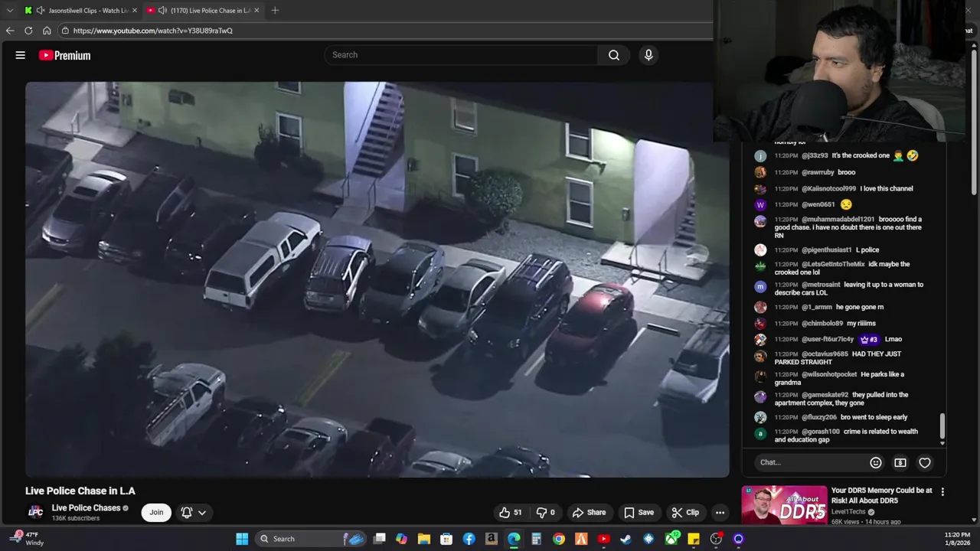
Task: Click the live chat scrollbar thumb
Action: point(942,426)
